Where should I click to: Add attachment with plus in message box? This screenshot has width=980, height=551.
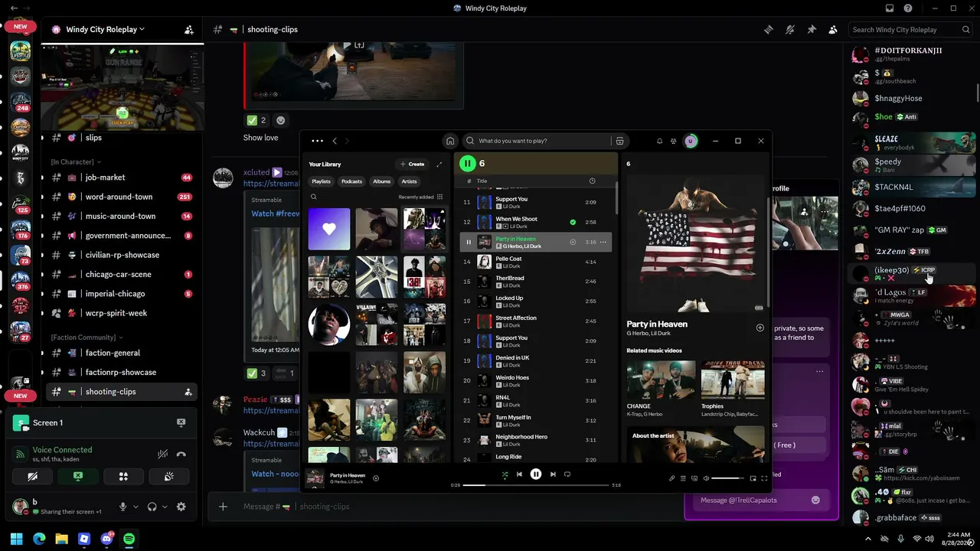(223, 507)
